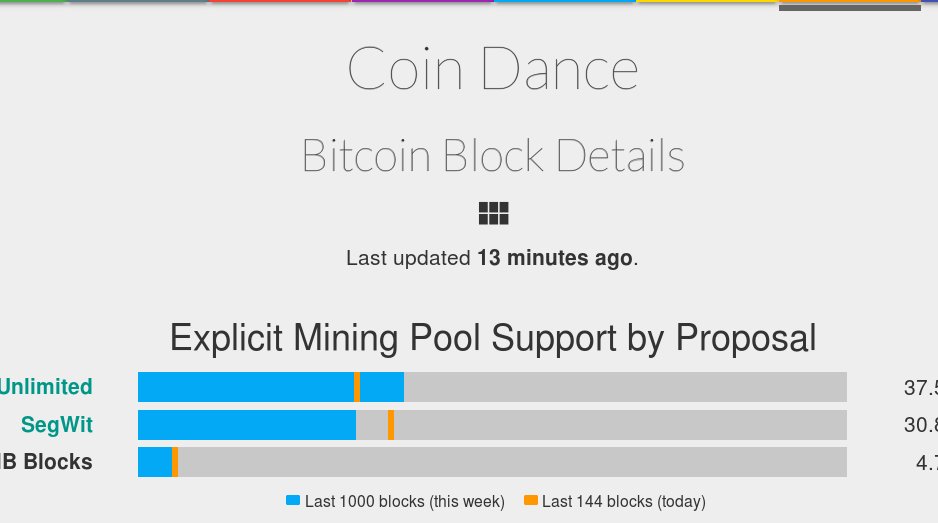Switch to the purple top navigation tab
Screen dimensions: 938x523
422,2
